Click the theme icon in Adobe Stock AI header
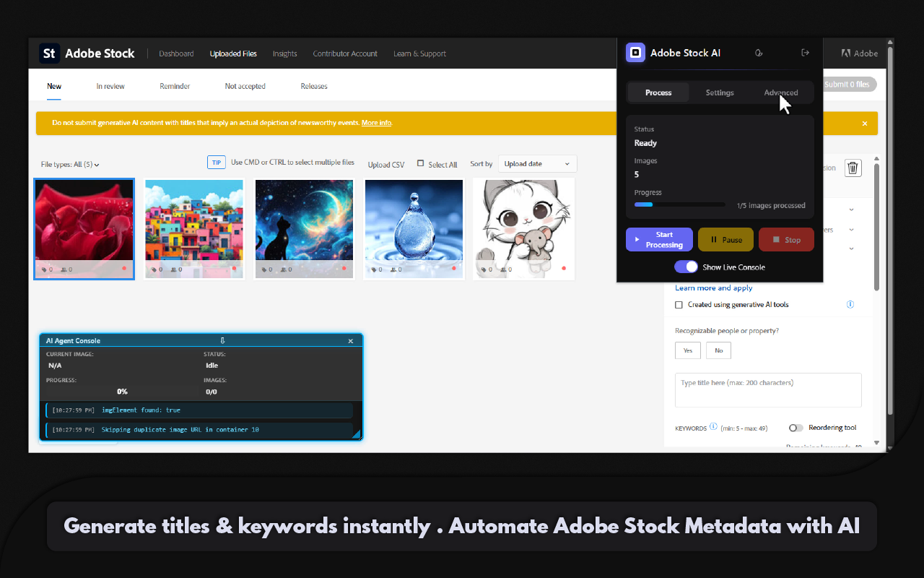The height and width of the screenshot is (578, 924). click(x=759, y=53)
